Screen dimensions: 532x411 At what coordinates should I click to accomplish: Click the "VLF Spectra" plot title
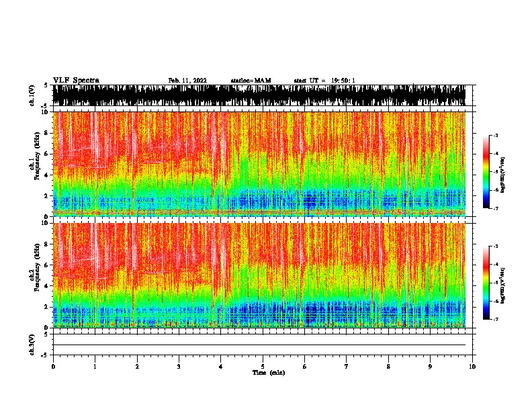[x=76, y=81]
